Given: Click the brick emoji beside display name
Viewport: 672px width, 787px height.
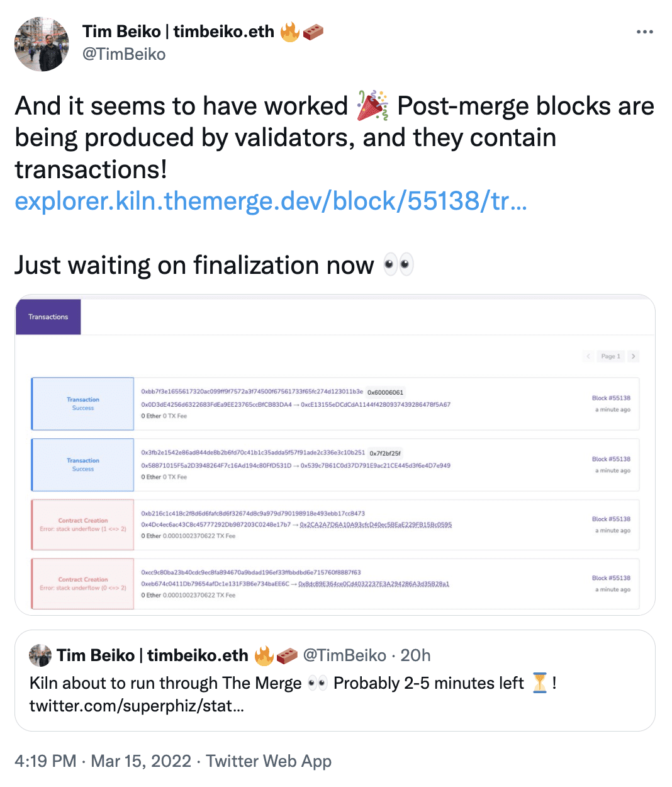Looking at the screenshot, I should pos(313,31).
